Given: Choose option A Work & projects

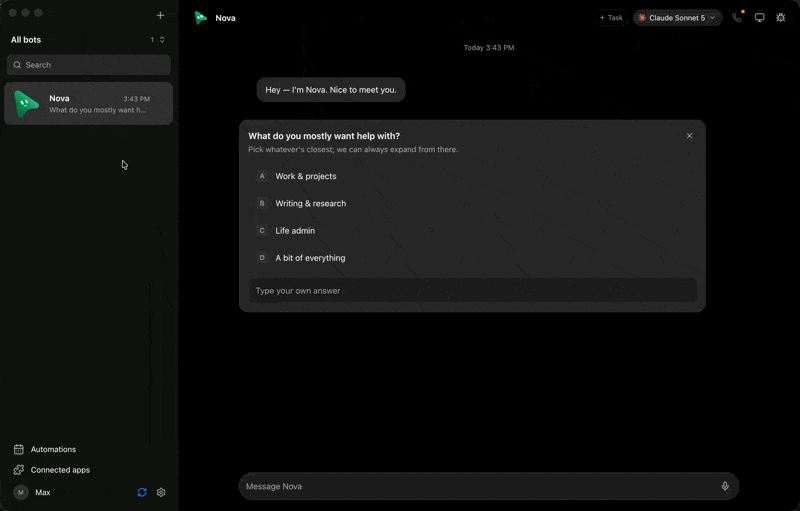Looking at the screenshot, I should click(x=472, y=176).
